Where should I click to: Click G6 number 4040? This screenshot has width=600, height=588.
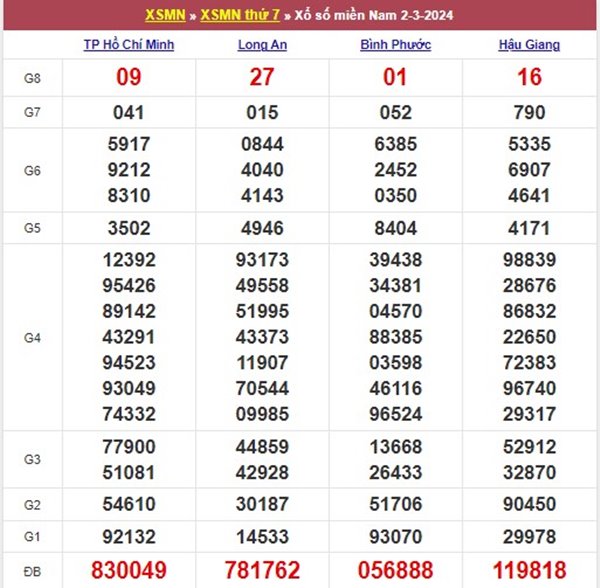(262, 170)
